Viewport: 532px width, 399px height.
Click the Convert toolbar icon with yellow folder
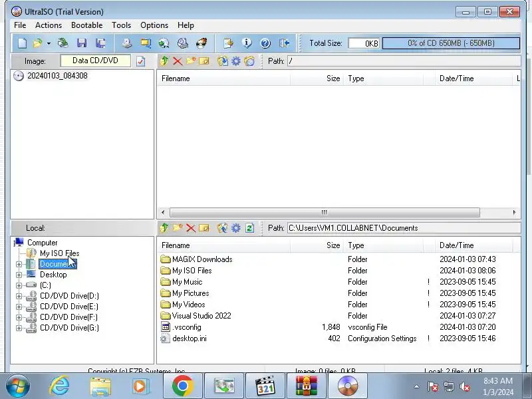click(x=146, y=43)
